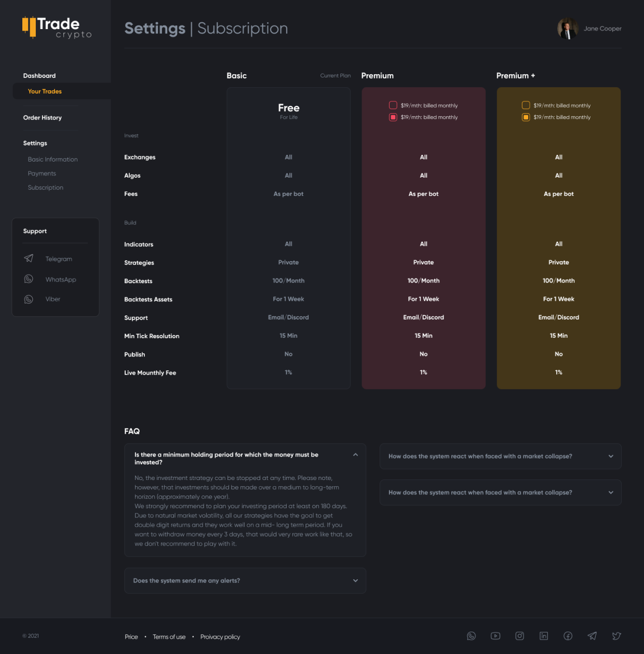The image size is (644, 654).
Task: Click the LinkedIn icon in footer
Action: pos(544,636)
